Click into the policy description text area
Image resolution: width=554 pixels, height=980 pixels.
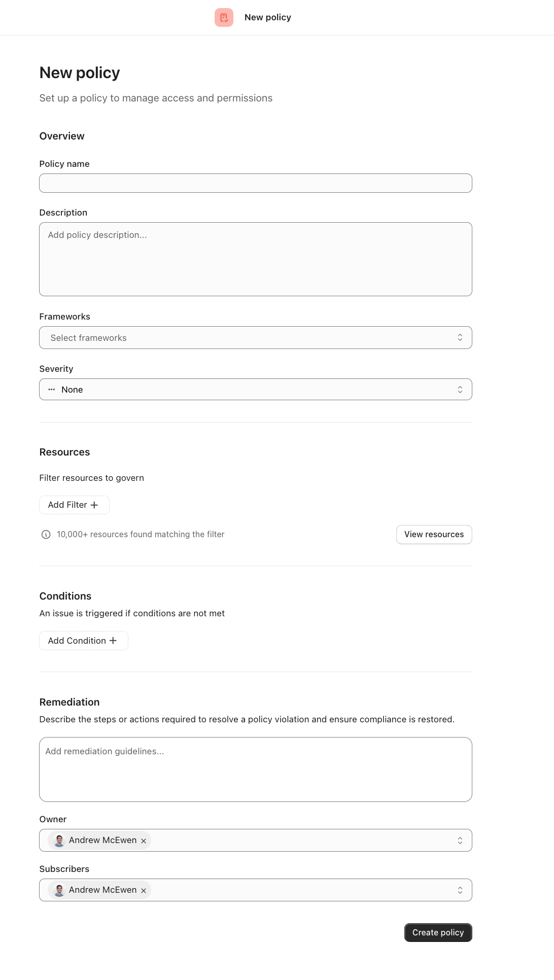pos(255,259)
